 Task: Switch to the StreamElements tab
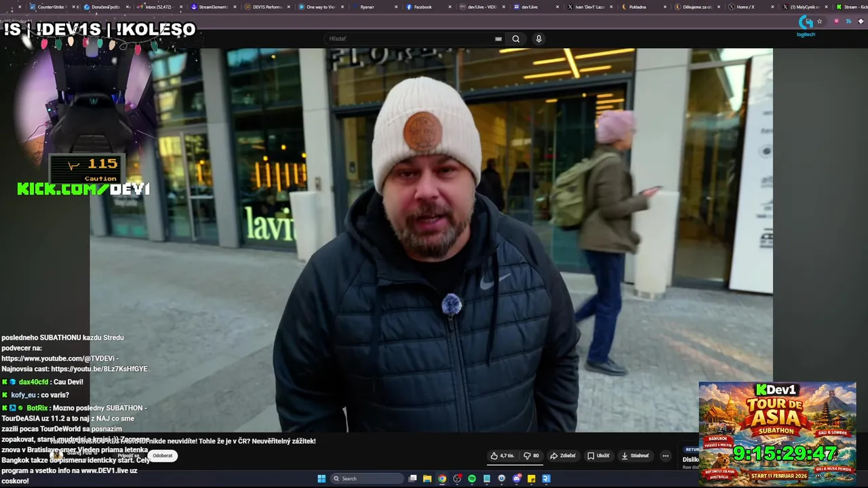pyautogui.click(x=212, y=7)
